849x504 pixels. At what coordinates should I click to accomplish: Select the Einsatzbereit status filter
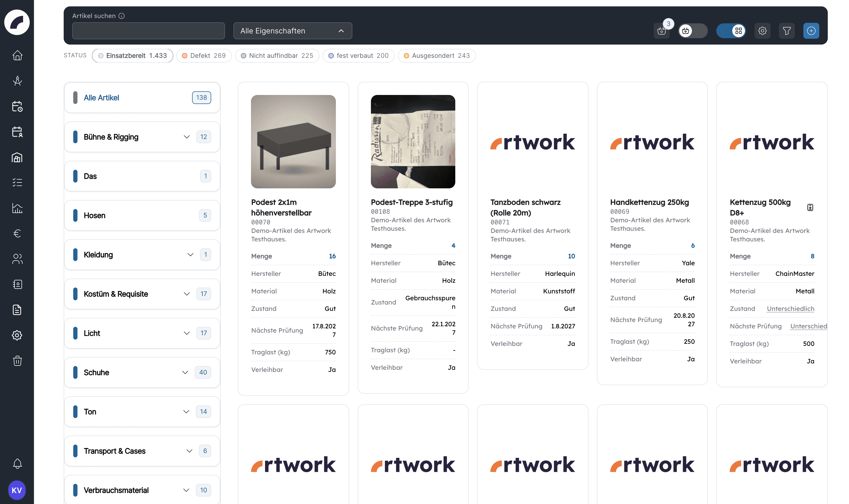132,56
